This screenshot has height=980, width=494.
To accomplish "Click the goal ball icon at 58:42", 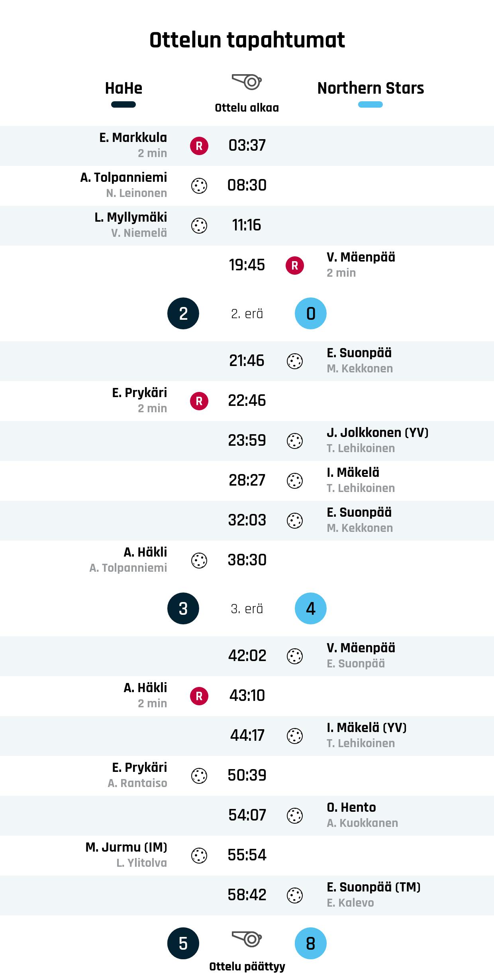I will [x=295, y=895].
